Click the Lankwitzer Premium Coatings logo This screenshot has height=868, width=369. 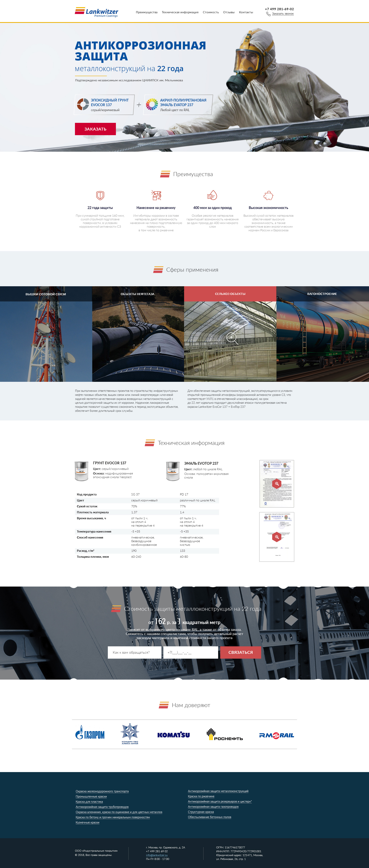pyautogui.click(x=96, y=12)
